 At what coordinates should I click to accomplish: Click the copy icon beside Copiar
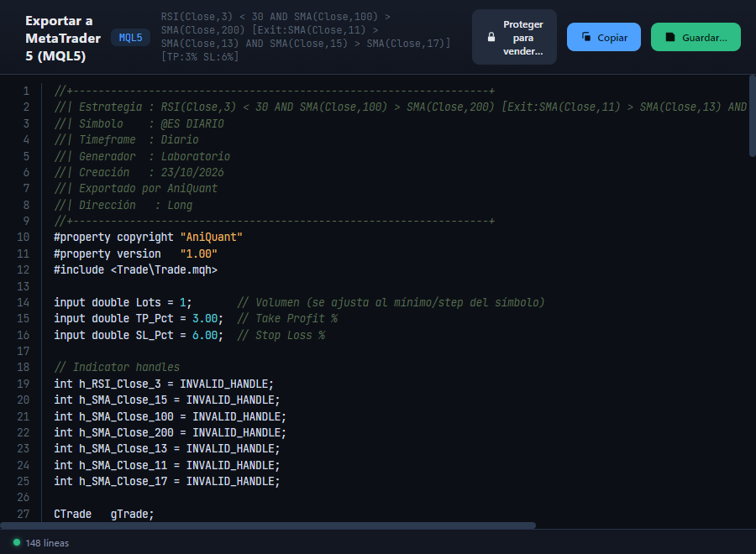click(x=586, y=37)
